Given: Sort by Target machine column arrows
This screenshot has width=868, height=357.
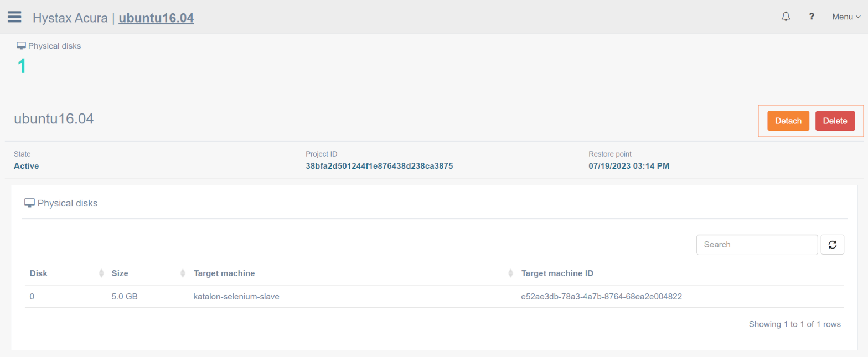Looking at the screenshot, I should 510,273.
